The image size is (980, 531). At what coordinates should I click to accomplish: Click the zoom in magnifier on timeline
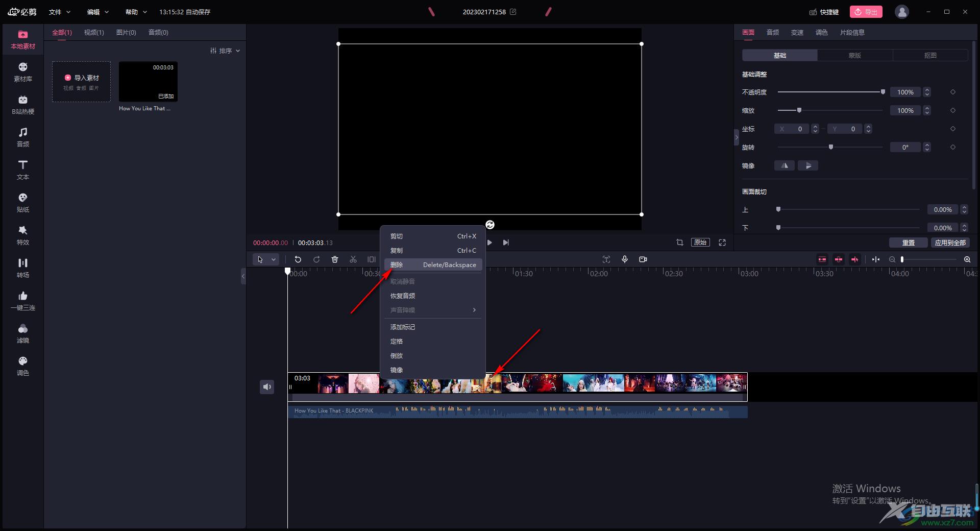coord(967,259)
